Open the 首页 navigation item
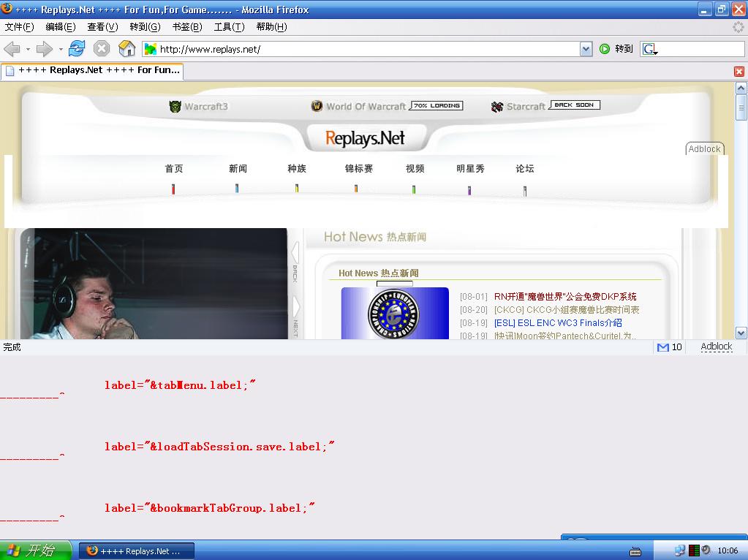This screenshot has width=748, height=560. pos(173,168)
